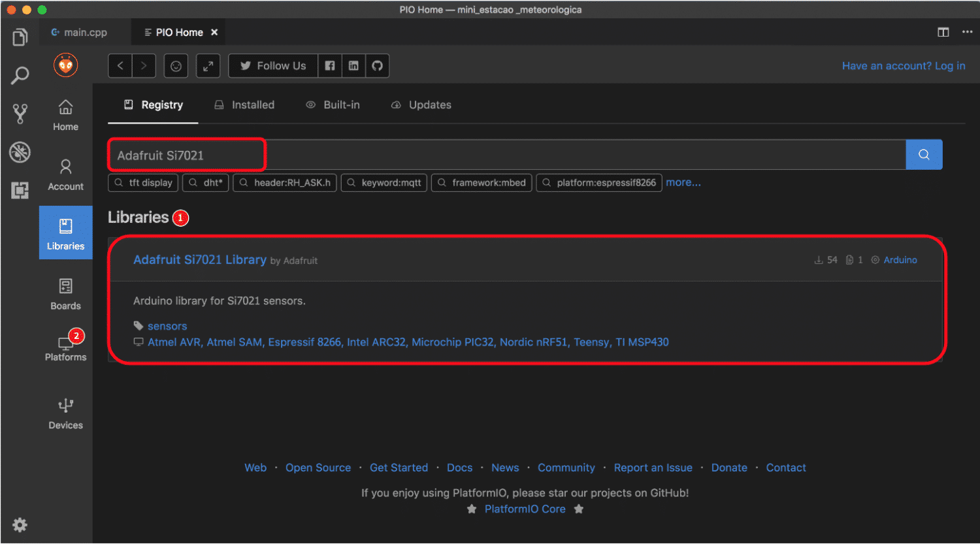Open Source Control in activity bar

click(20, 114)
